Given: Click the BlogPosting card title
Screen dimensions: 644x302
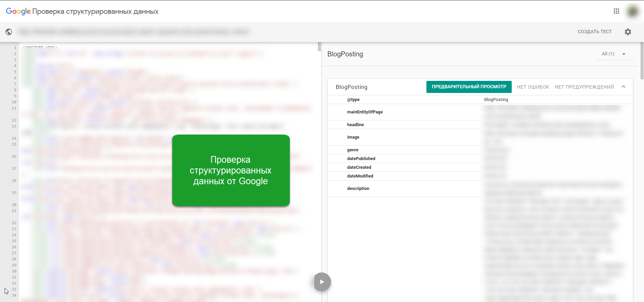Looking at the screenshot, I should click(x=352, y=87).
